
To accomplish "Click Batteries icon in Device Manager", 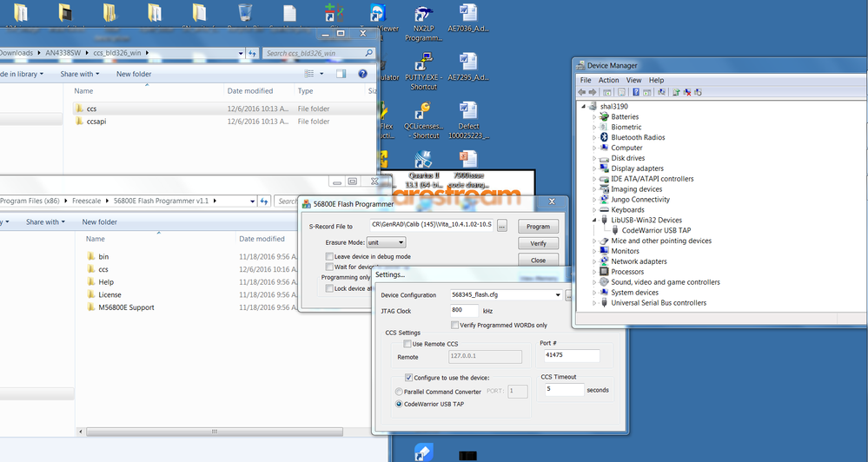I will [x=604, y=116].
